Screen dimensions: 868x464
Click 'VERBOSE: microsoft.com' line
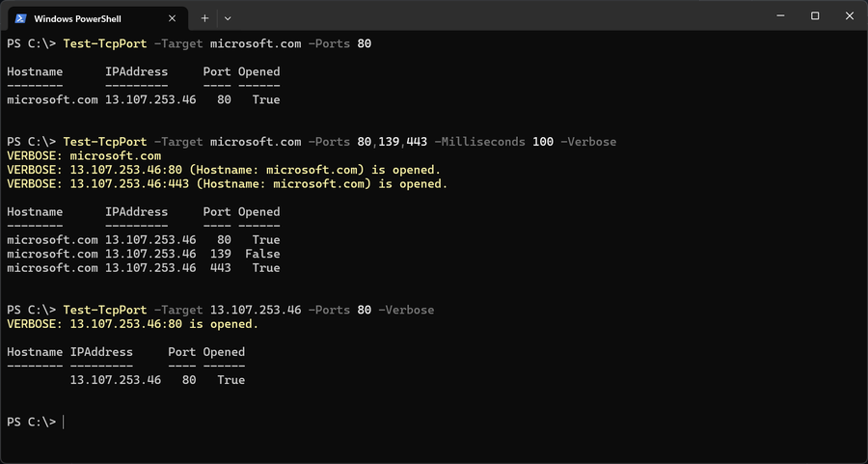click(x=84, y=155)
